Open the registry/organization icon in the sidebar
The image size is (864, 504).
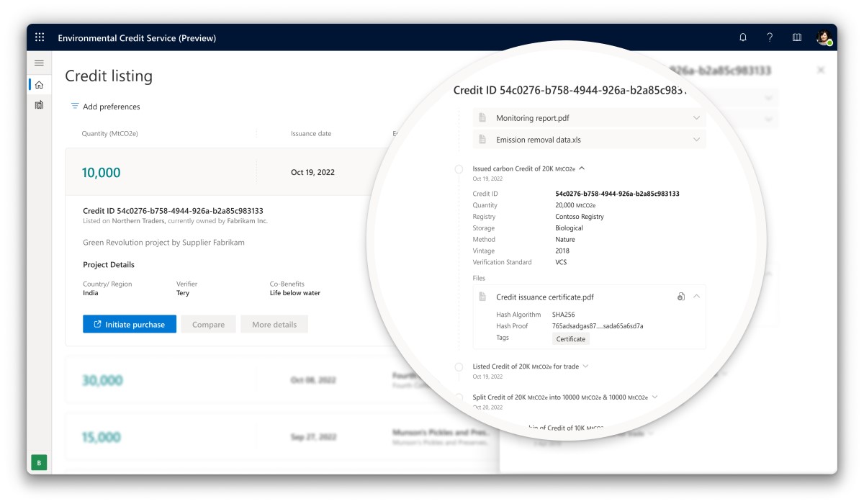point(39,104)
